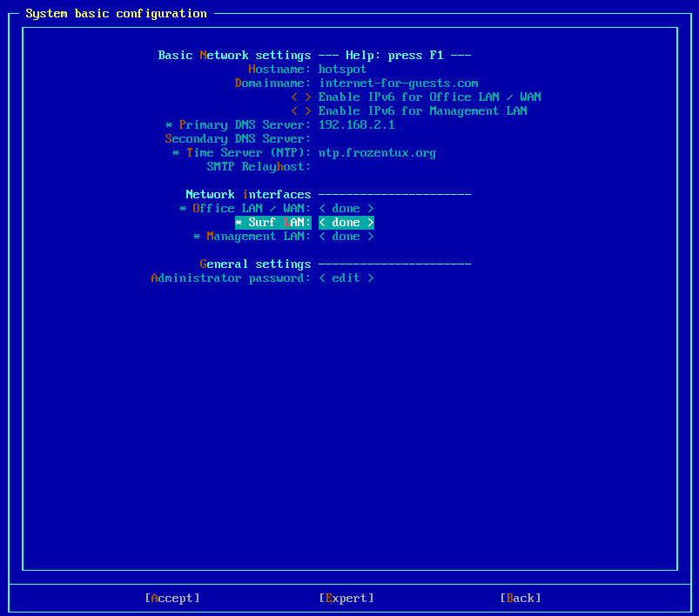Click the Accept button
This screenshot has height=616, width=699.
(172, 599)
